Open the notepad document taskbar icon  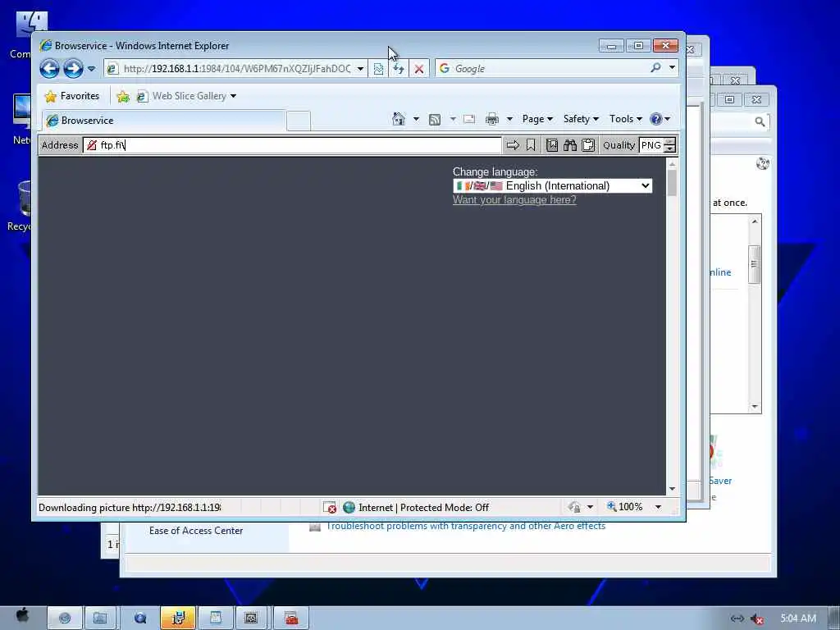216,619
